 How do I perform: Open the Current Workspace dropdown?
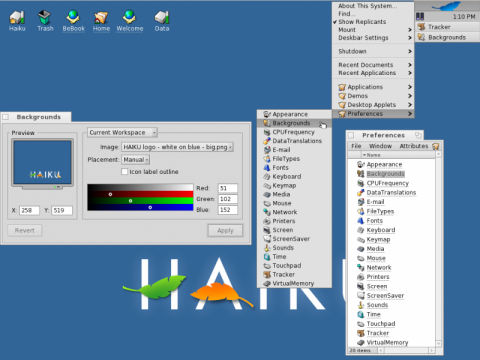pyautogui.click(x=122, y=132)
